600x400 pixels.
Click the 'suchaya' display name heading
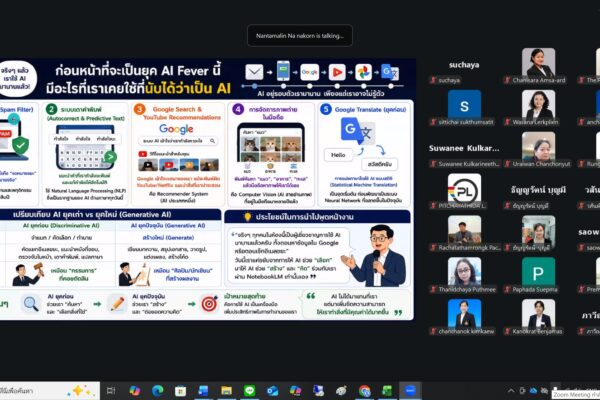point(464,65)
